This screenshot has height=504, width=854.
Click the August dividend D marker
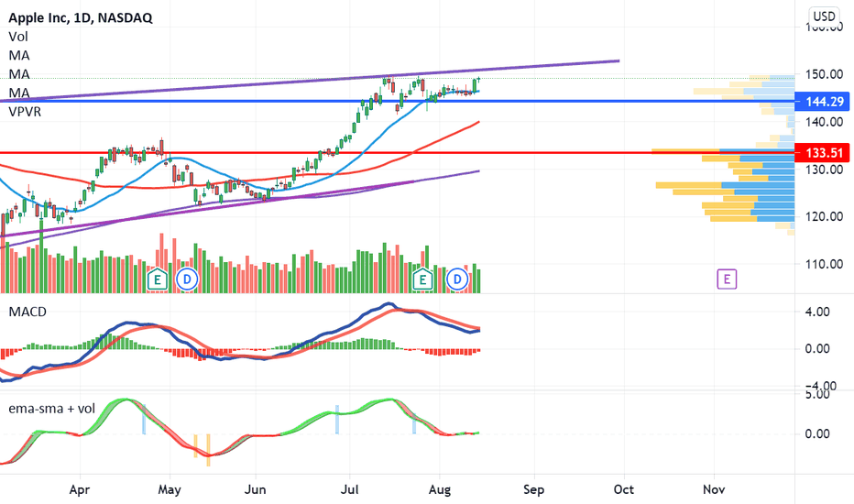tap(457, 279)
